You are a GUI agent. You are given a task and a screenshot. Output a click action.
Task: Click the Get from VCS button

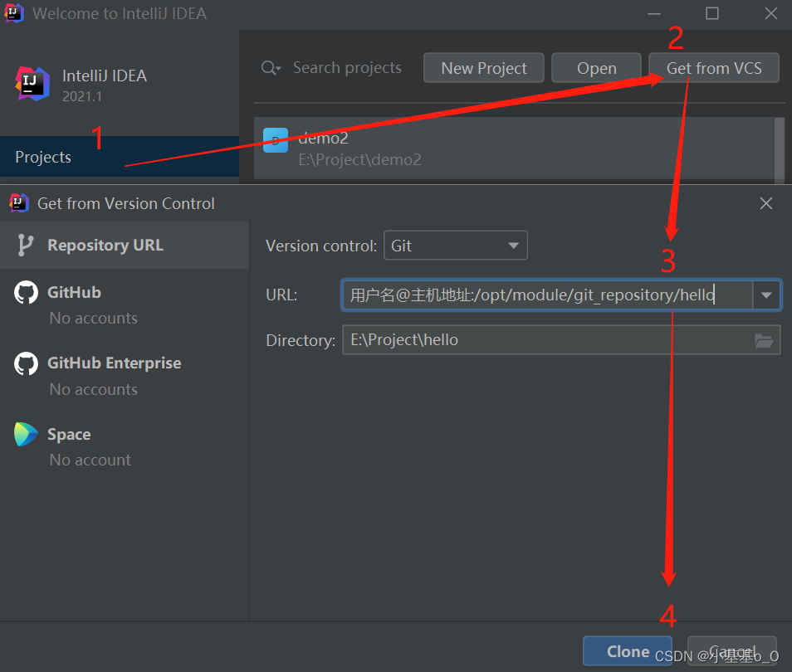point(714,68)
